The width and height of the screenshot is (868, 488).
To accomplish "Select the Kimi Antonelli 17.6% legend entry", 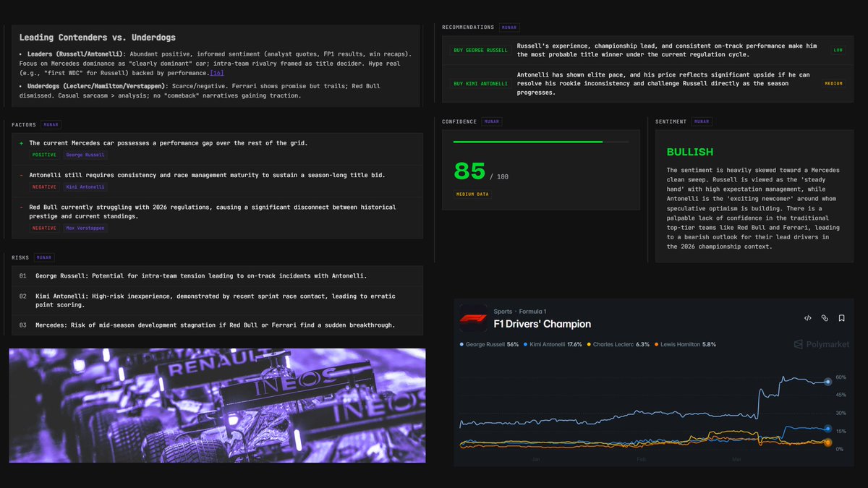I will (553, 344).
